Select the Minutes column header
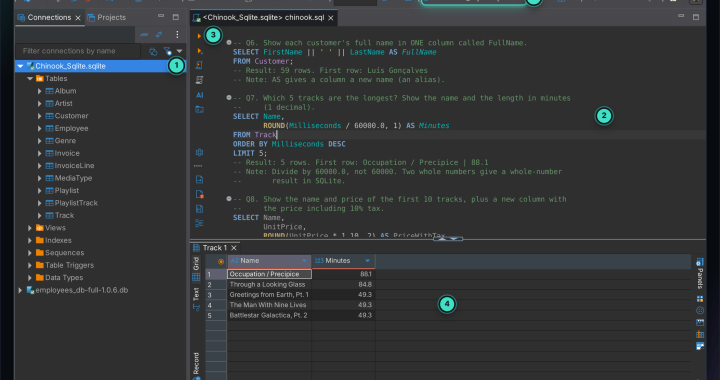The height and width of the screenshot is (380, 720). click(x=343, y=261)
